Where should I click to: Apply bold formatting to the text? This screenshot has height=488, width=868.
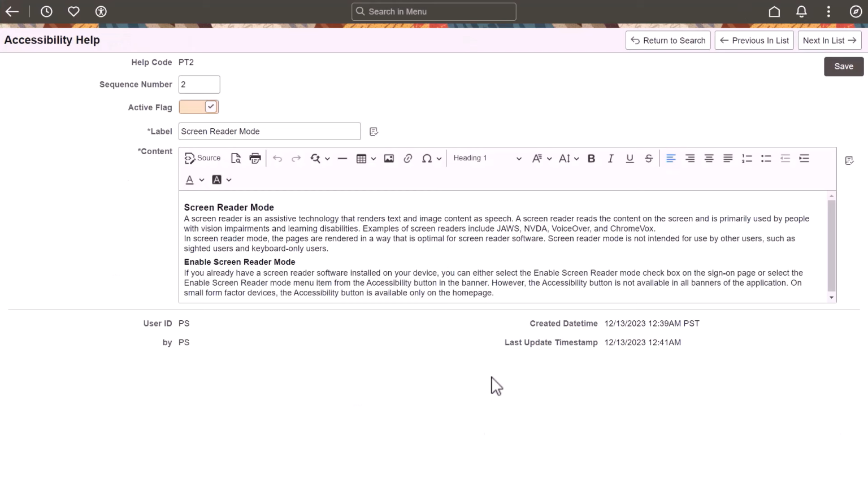point(591,158)
